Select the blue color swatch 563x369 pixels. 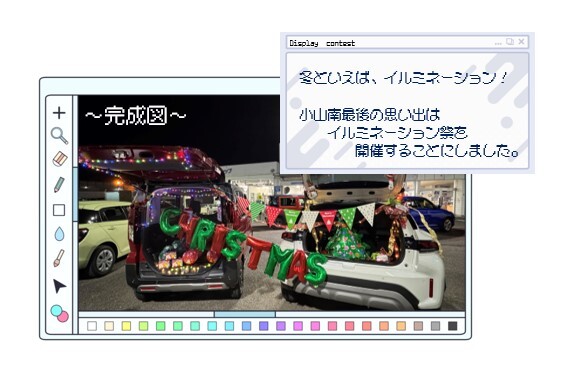tap(246, 326)
